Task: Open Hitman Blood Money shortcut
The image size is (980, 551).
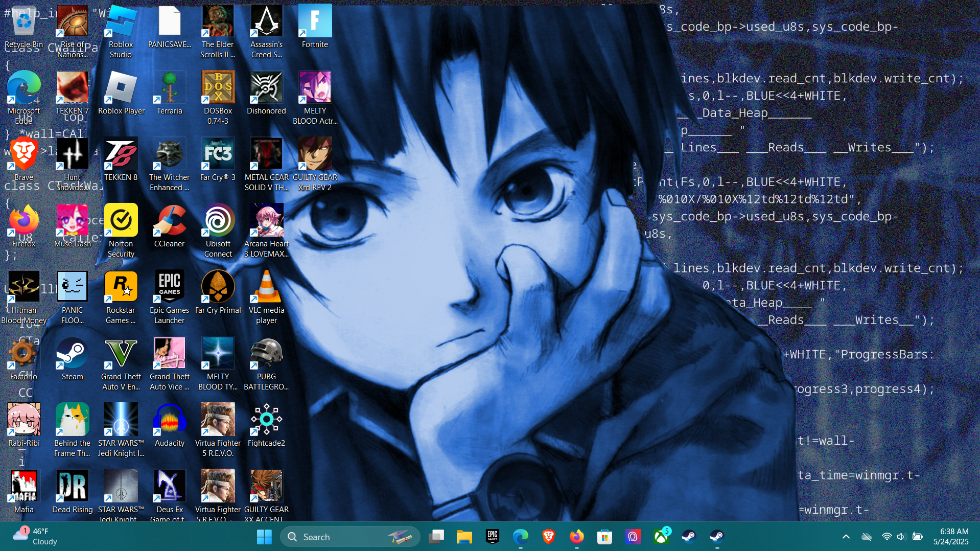Action: pos(24,297)
